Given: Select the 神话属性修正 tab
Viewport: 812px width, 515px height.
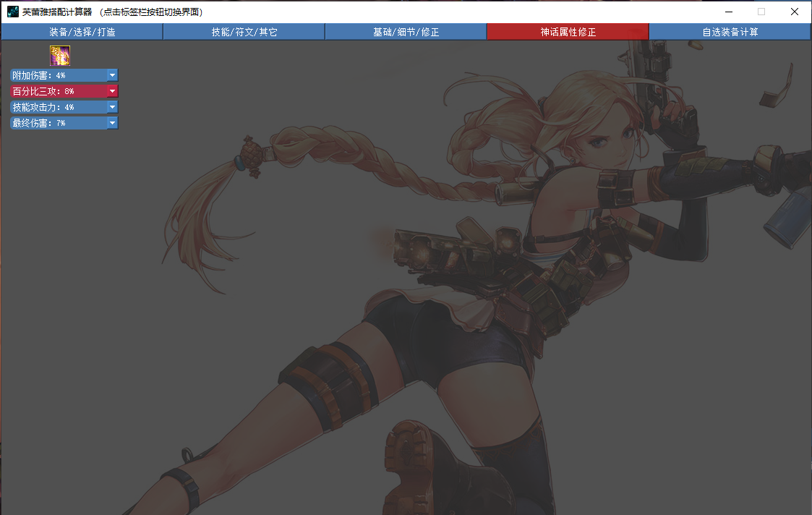Looking at the screenshot, I should point(568,32).
